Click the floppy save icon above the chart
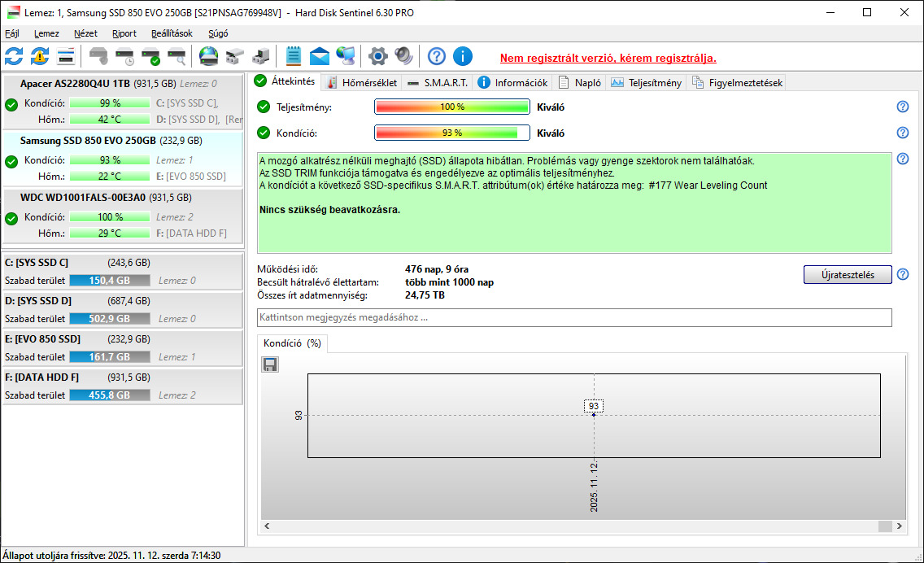Screen dimensions: 924x563 [x=270, y=364]
